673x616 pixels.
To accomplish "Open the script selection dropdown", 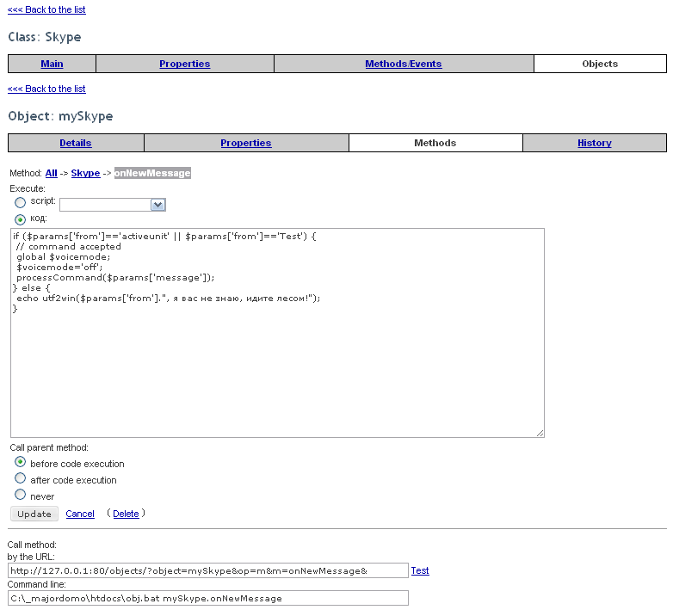I will [x=113, y=205].
